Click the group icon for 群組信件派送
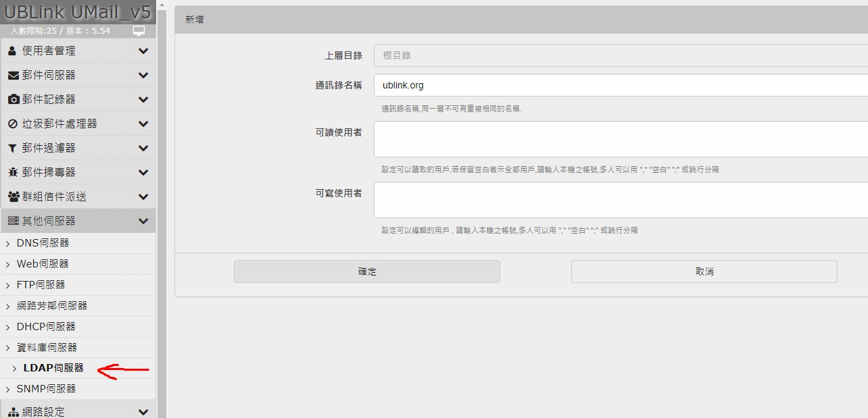Viewport: 868px width, 418px height. (13, 197)
